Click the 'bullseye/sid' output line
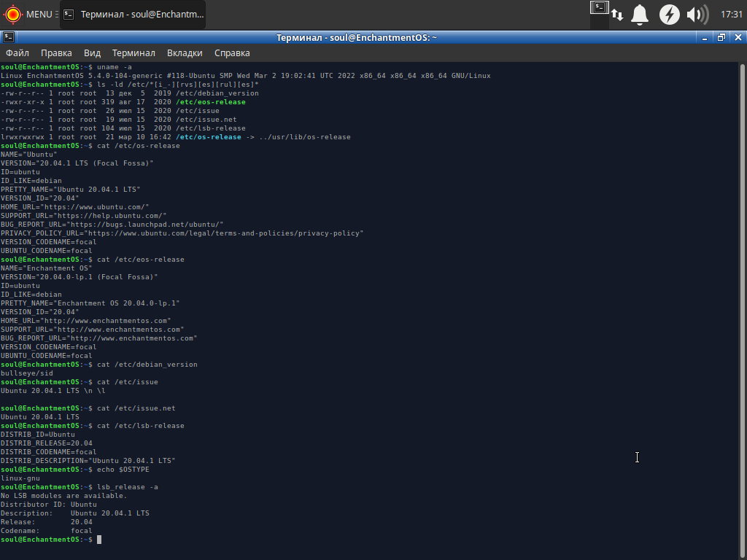The height and width of the screenshot is (560, 747). tap(27, 373)
